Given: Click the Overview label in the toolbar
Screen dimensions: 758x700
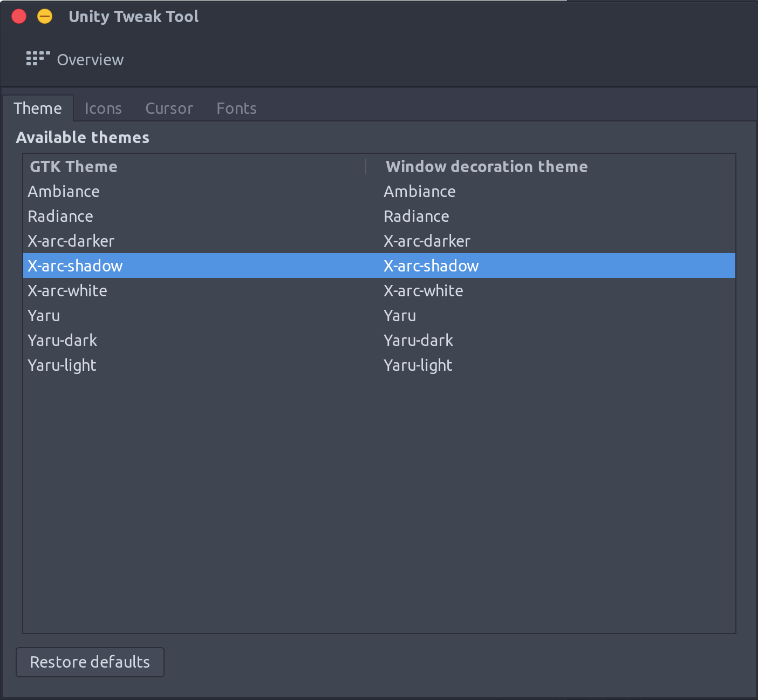Looking at the screenshot, I should 90,60.
